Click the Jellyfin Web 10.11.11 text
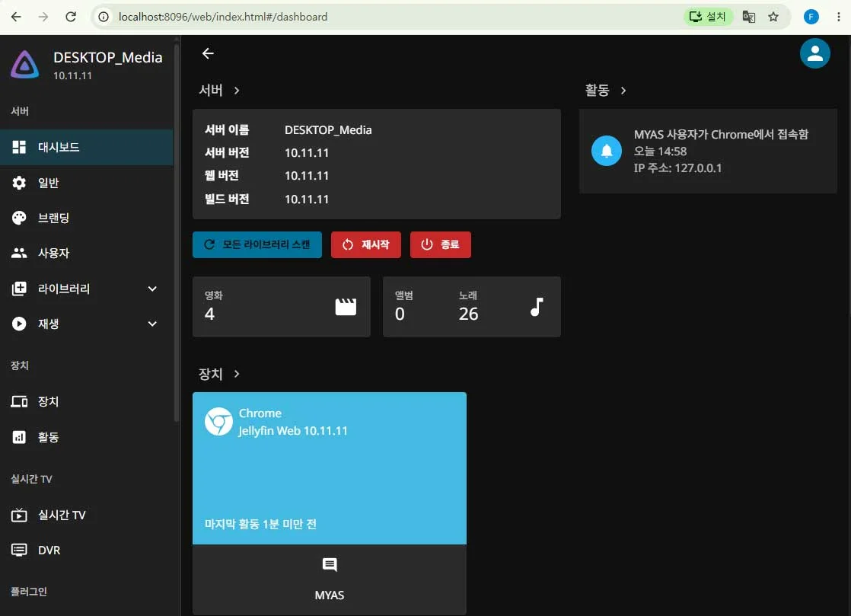The height and width of the screenshot is (616, 851). [293, 431]
